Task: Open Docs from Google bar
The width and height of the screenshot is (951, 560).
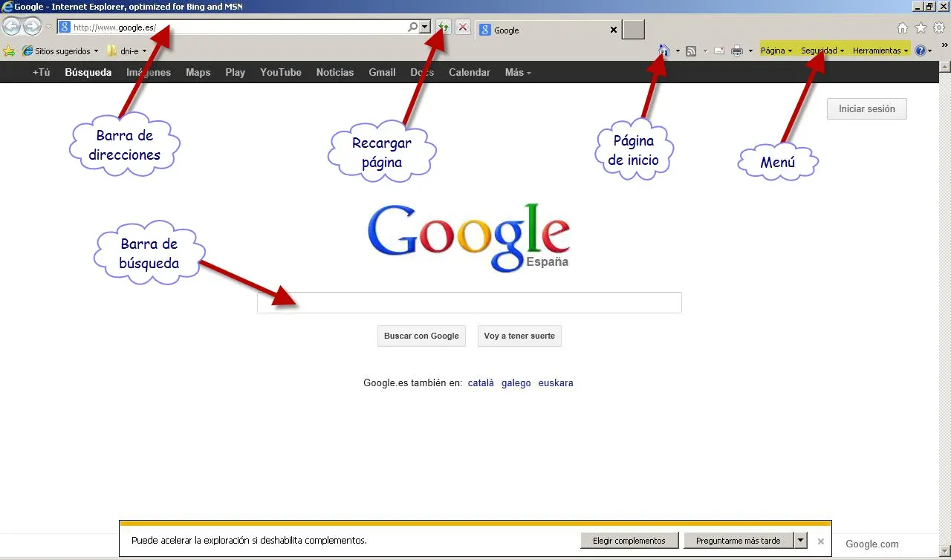Action: tap(422, 72)
